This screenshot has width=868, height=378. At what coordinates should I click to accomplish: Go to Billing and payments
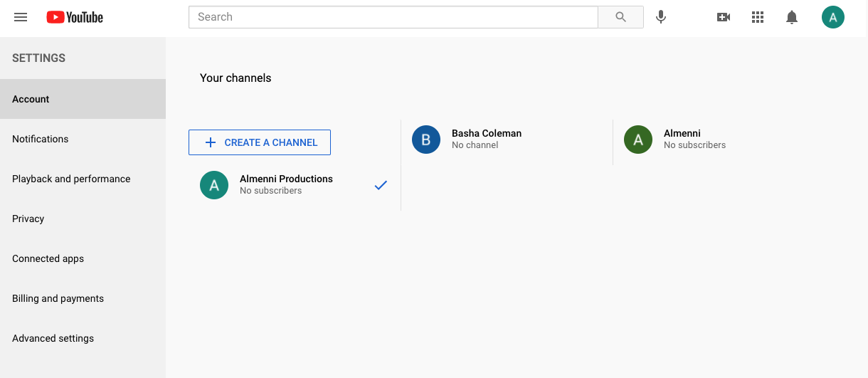58,298
